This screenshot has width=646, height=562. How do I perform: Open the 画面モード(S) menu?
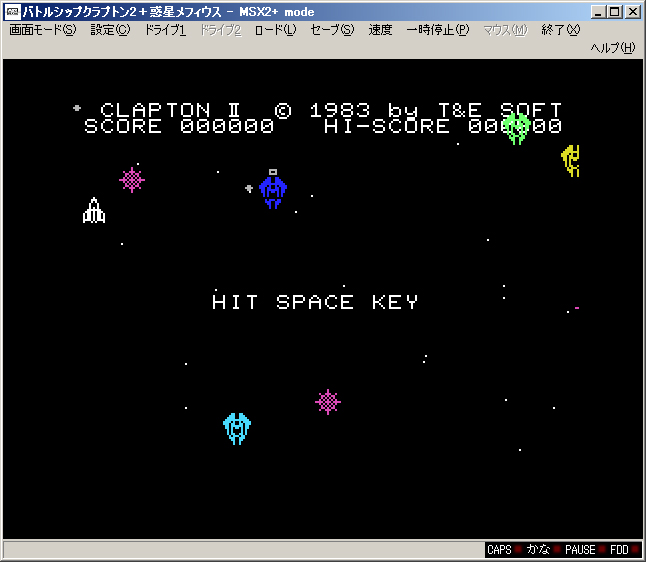[x=42, y=30]
